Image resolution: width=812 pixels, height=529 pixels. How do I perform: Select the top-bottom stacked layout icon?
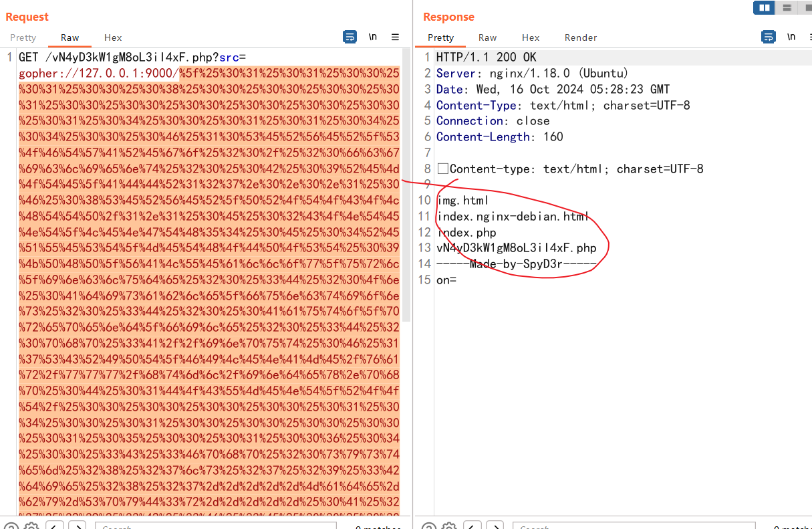(x=787, y=8)
